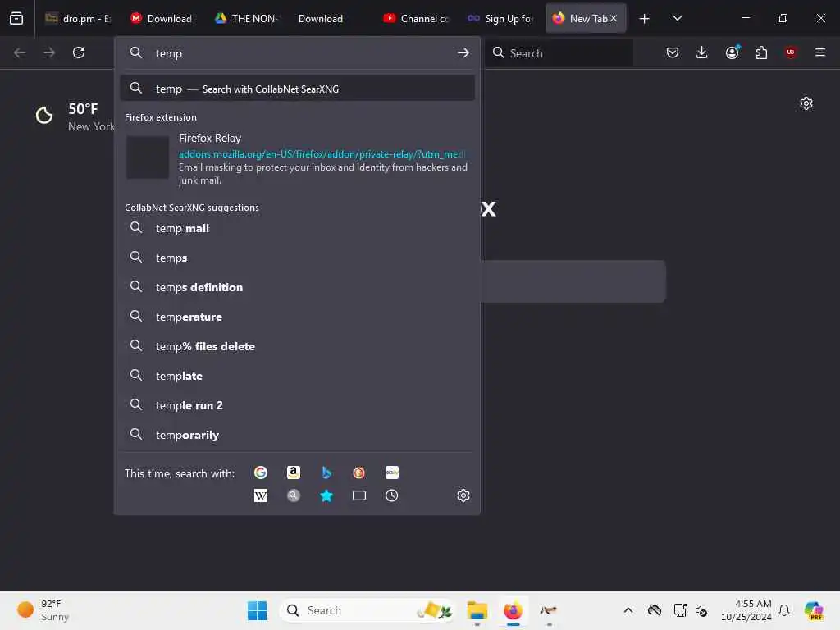Viewport: 840px width, 630px height.
Task: Click the address bar containing temp
Action: [297, 53]
